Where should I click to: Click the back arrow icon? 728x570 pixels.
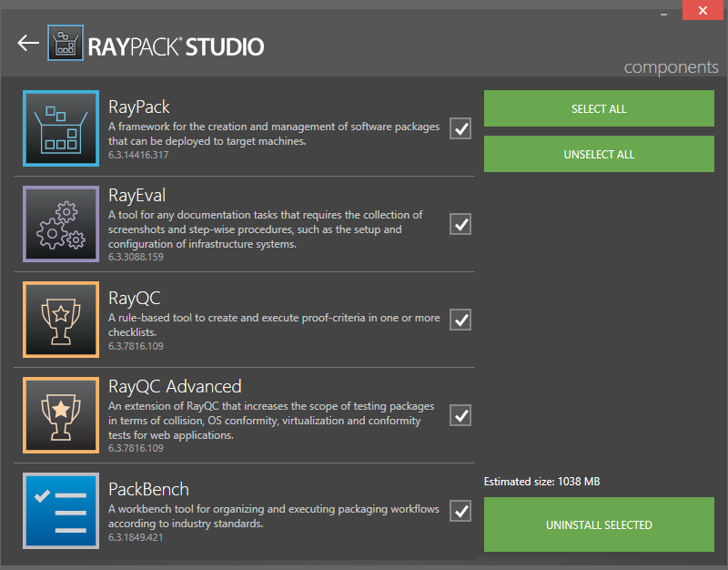[28, 44]
